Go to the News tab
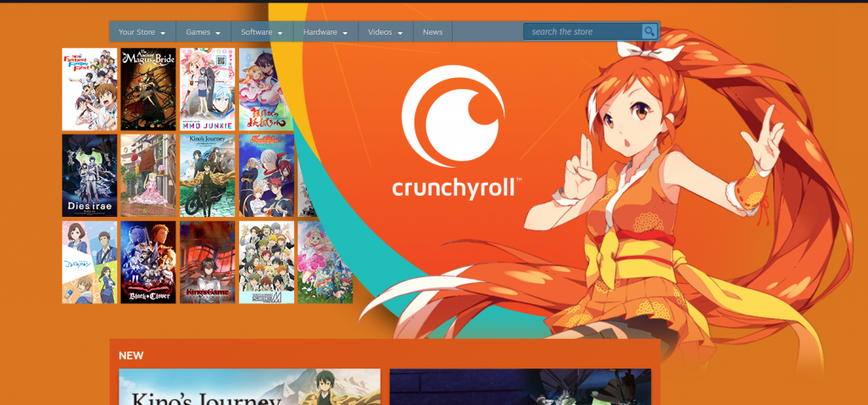Image resolution: width=868 pixels, height=405 pixels. (433, 31)
